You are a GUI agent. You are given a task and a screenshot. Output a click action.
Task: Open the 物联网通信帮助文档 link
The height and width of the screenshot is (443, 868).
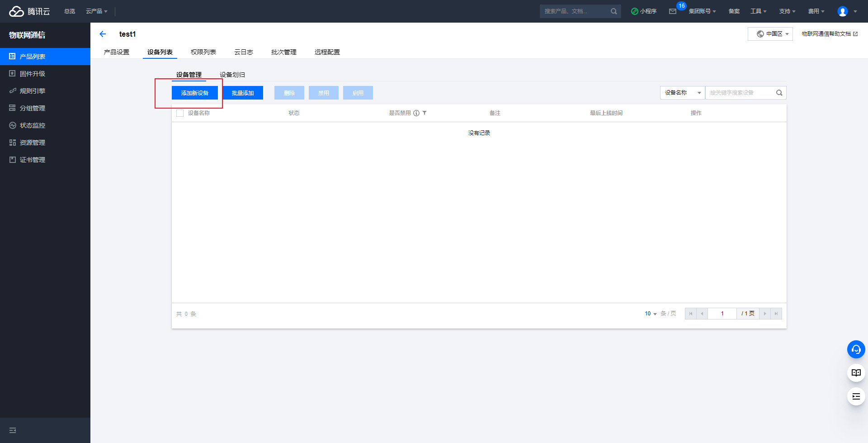point(830,34)
